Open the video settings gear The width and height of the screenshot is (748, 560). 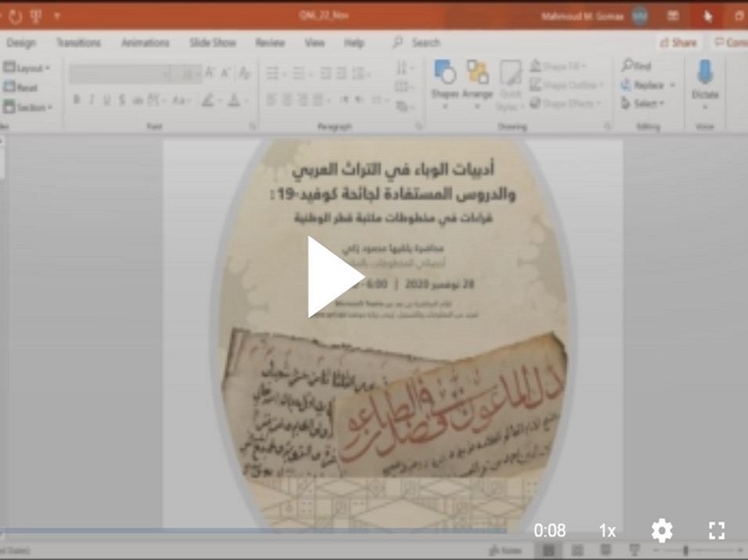(x=661, y=531)
